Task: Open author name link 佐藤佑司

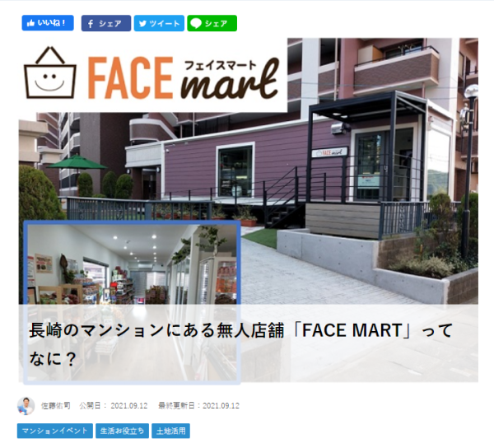Action: tap(56, 406)
